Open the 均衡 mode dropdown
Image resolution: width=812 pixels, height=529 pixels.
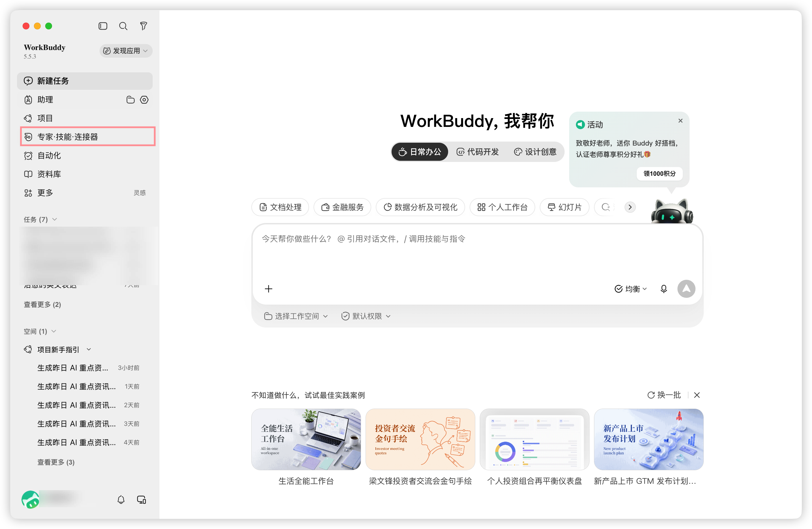tap(631, 289)
